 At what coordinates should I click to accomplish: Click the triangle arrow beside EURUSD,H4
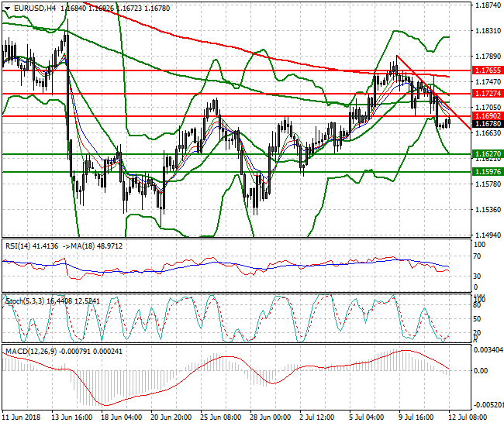7,9
